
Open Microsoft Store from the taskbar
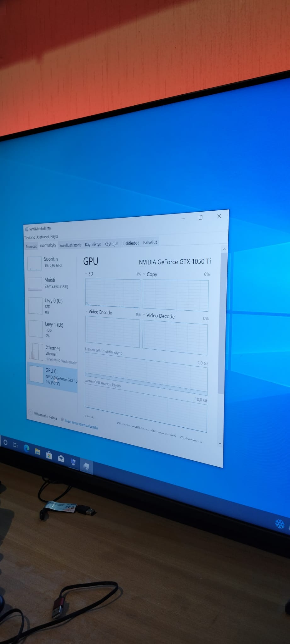click(49, 455)
